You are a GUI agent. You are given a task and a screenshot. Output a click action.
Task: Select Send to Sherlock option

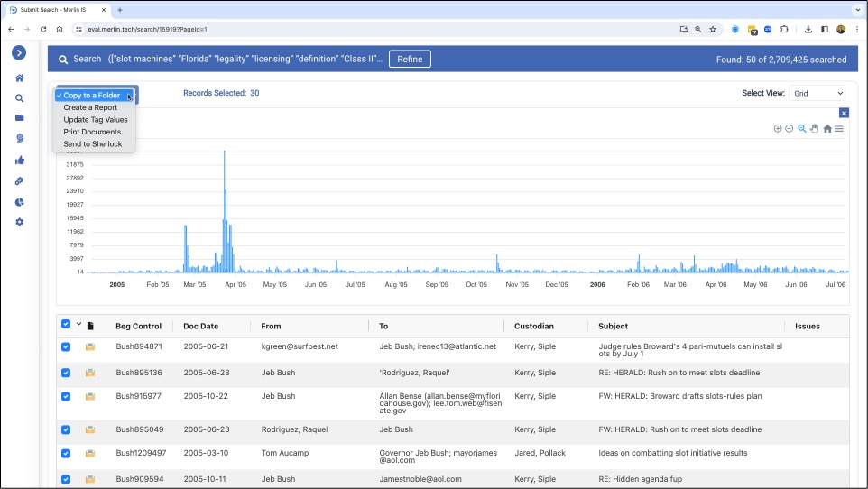[x=92, y=144]
